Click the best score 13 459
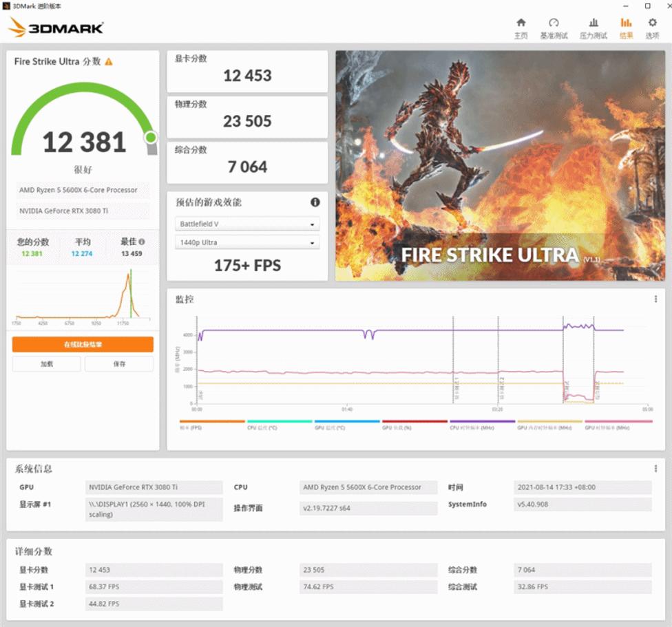Viewport: 672px width, 627px height. [x=132, y=253]
